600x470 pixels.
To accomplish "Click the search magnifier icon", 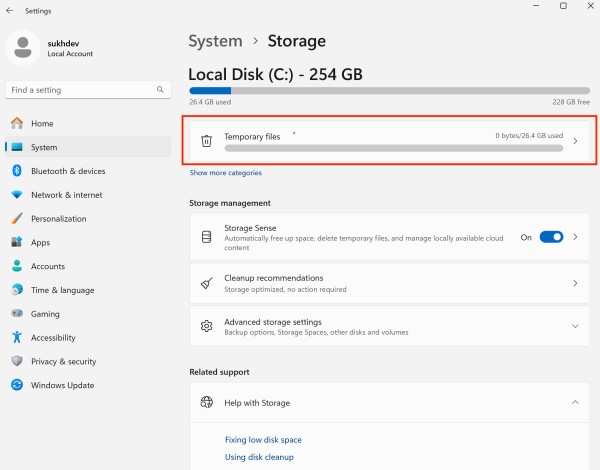I will click(161, 90).
